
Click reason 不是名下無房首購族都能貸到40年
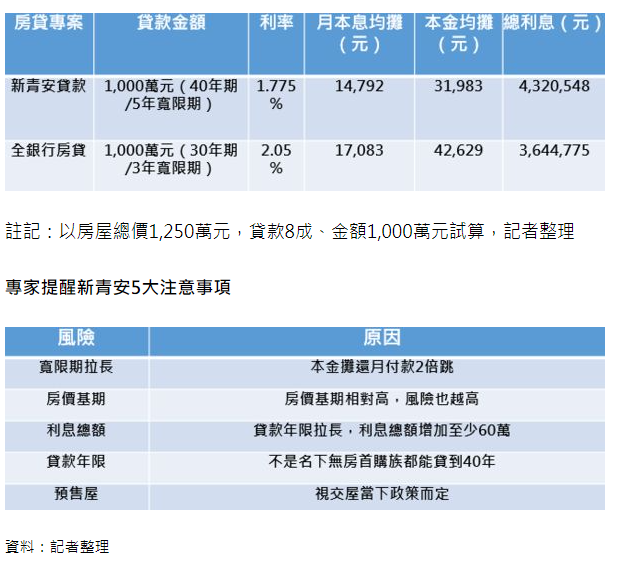pos(382,462)
